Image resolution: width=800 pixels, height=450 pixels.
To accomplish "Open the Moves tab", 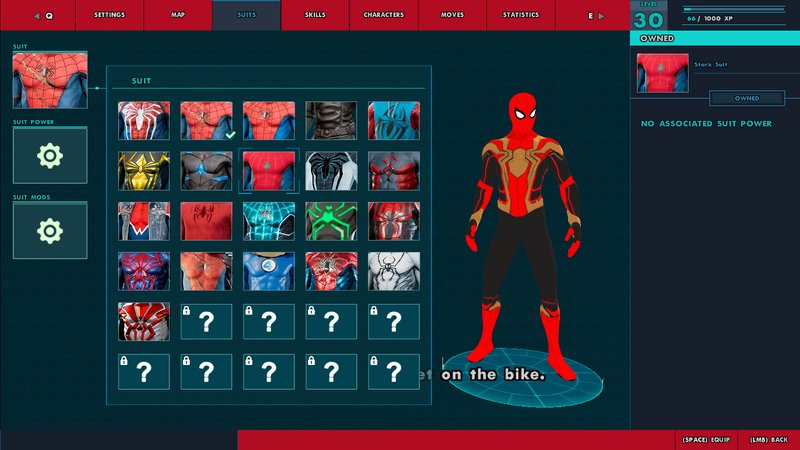I will tap(452, 15).
